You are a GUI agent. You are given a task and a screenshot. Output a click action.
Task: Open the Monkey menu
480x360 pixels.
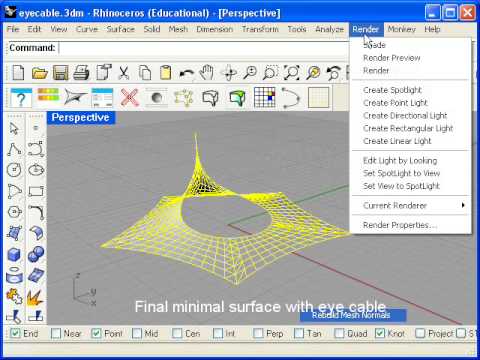tap(402, 29)
